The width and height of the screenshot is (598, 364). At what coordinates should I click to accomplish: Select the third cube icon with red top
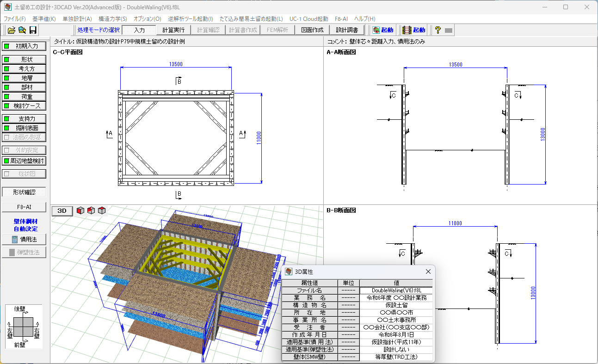(x=102, y=210)
